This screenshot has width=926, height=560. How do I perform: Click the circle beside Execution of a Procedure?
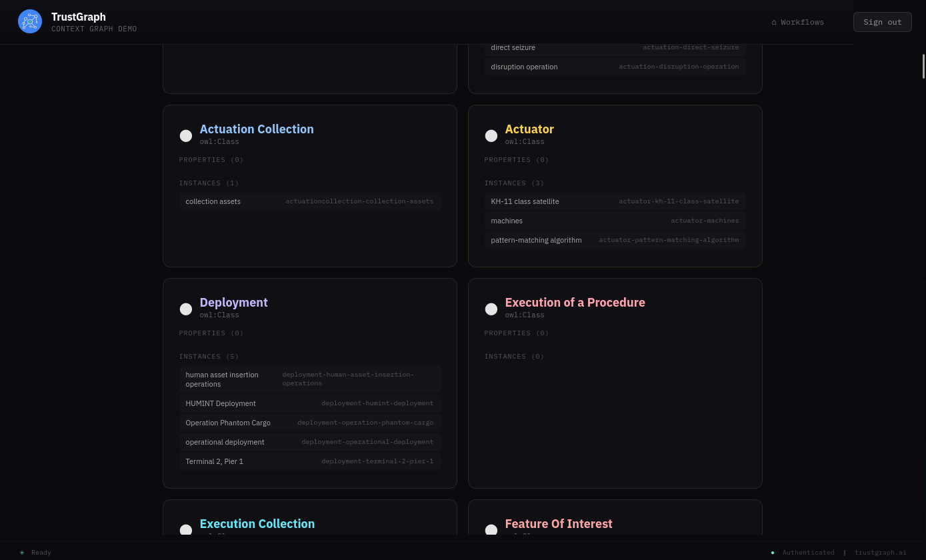pos(491,309)
